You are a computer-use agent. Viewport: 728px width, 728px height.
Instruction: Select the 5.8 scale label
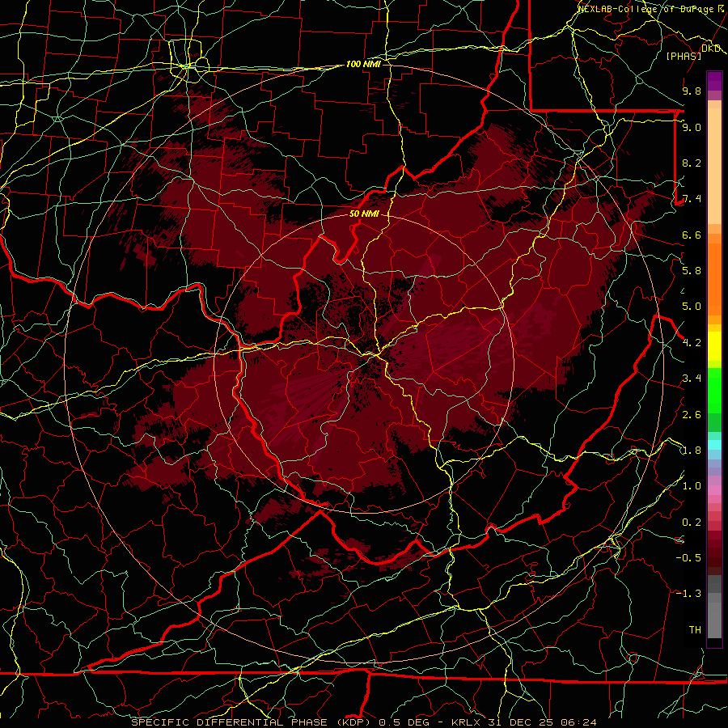click(692, 271)
